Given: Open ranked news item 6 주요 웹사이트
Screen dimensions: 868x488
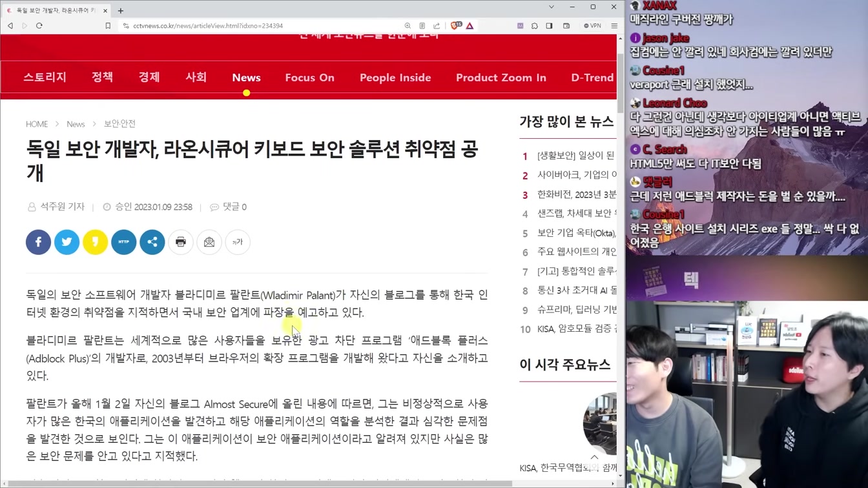Looking at the screenshot, I should tap(569, 252).
